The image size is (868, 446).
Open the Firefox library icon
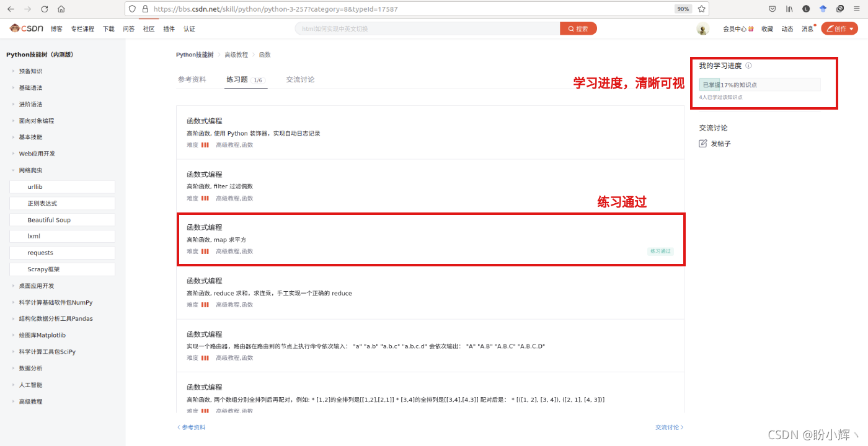tap(789, 9)
